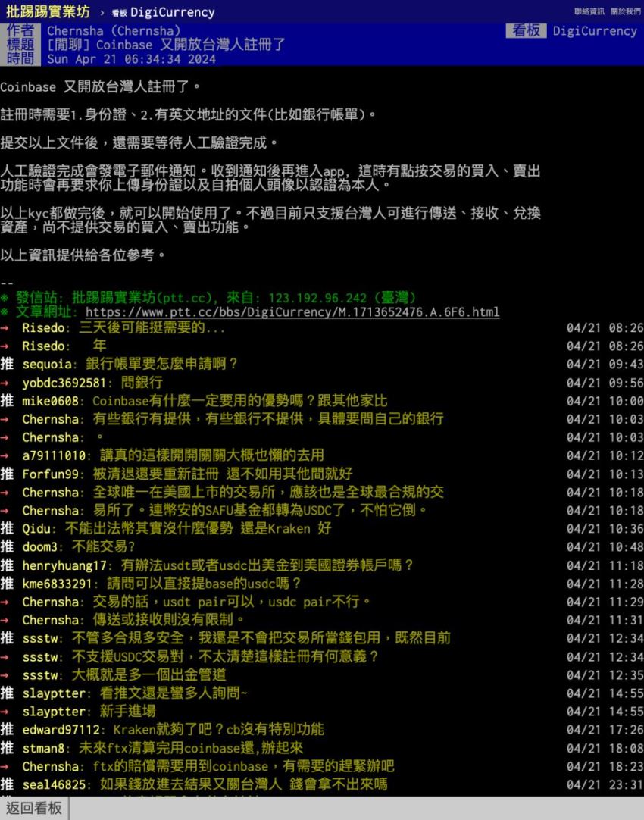Click slaypttter's comment '新手進場'
Screen dimensions: 644x820
point(127,711)
